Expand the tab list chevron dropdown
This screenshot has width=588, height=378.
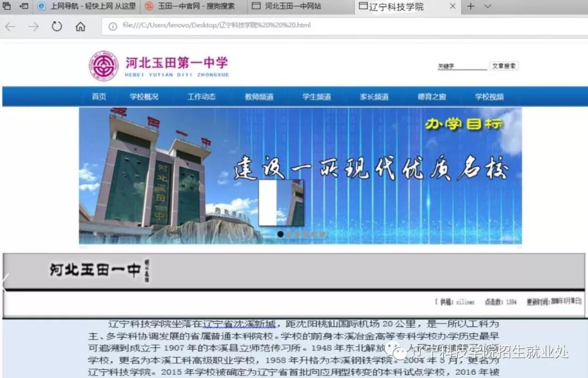(x=488, y=7)
